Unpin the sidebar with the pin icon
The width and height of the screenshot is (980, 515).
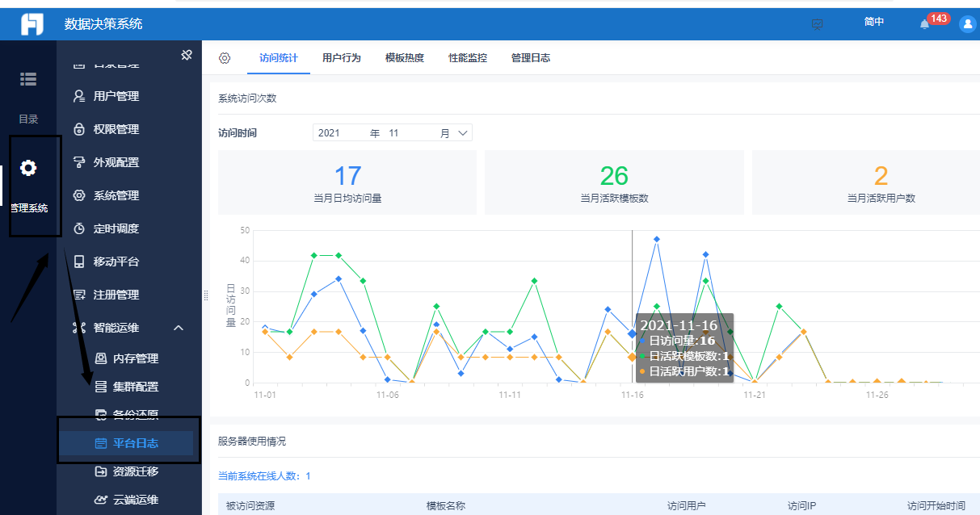(186, 55)
